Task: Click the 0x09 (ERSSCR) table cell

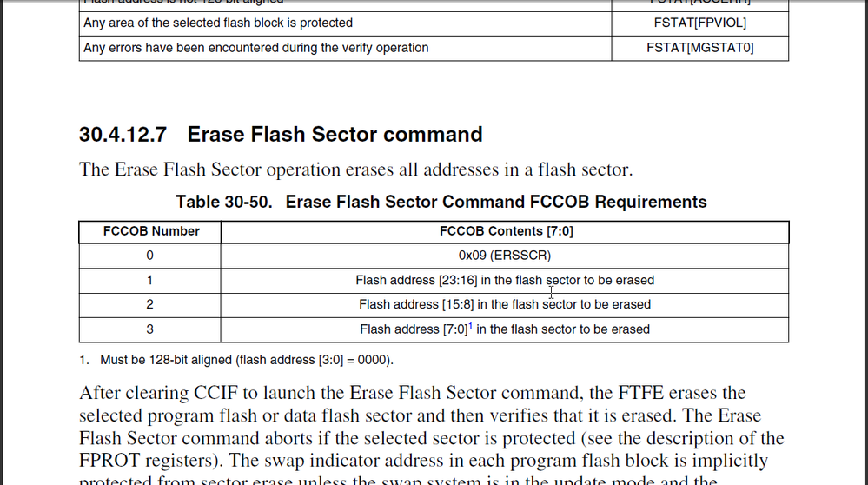Action: pyautogui.click(x=505, y=256)
